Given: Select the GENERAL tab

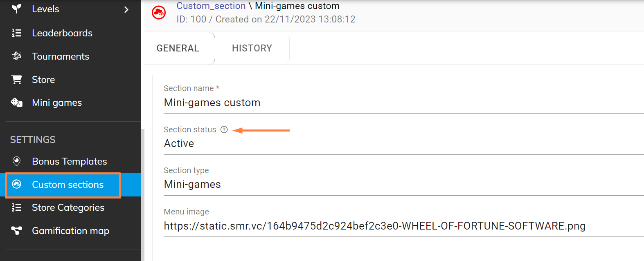Looking at the screenshot, I should coord(178,48).
